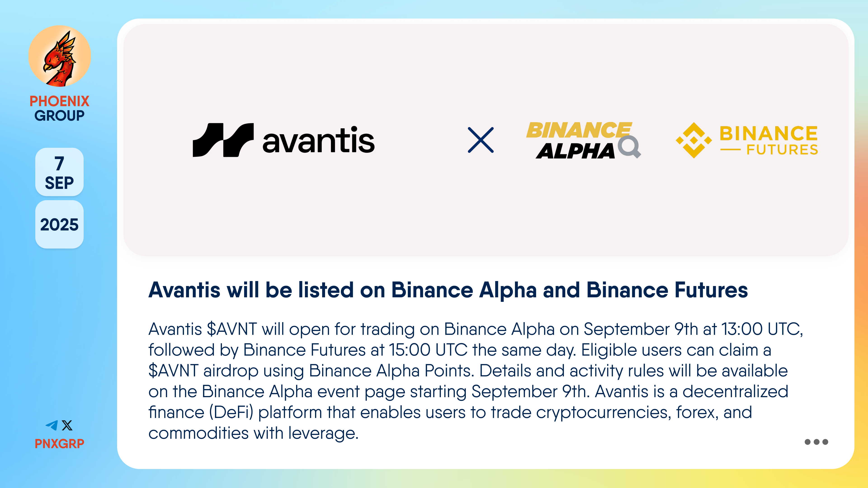
Task: Open the three-dots more menu
Action: tap(816, 442)
